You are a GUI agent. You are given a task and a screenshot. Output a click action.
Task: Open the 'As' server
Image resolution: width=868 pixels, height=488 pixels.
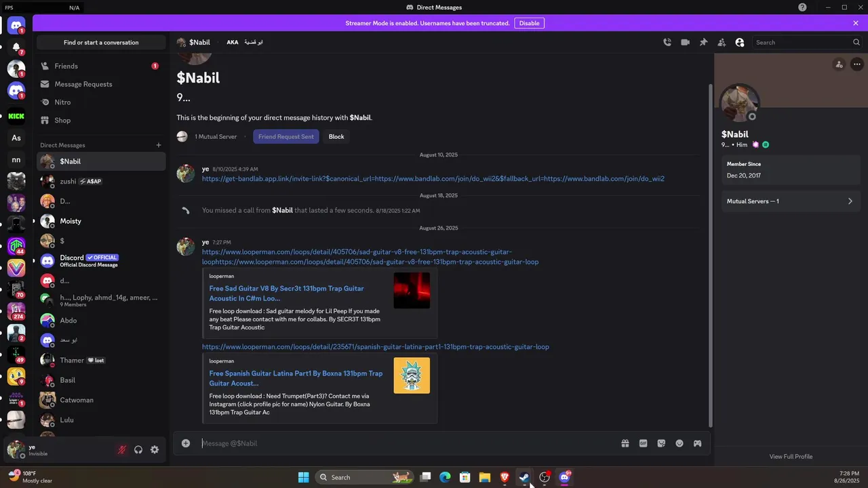(x=16, y=138)
